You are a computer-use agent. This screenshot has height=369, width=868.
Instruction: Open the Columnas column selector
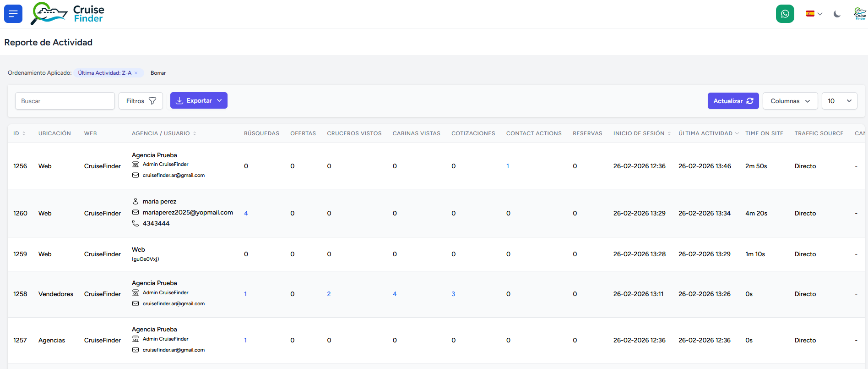tap(790, 101)
